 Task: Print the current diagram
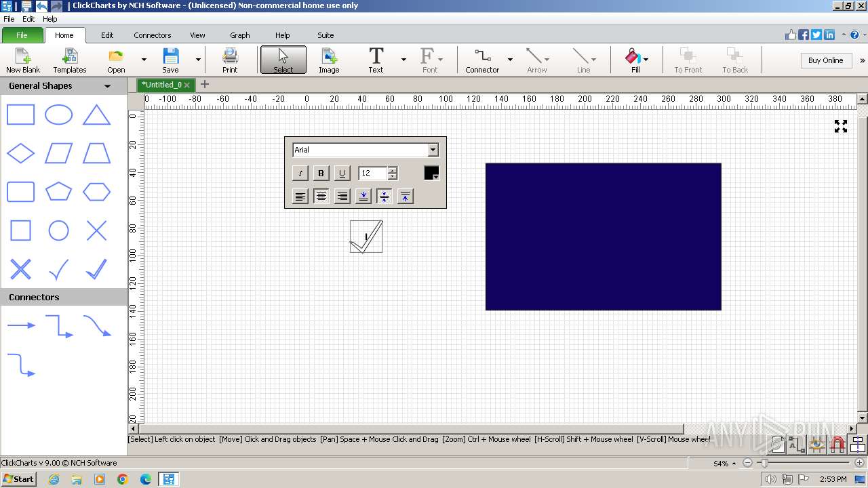click(x=230, y=60)
